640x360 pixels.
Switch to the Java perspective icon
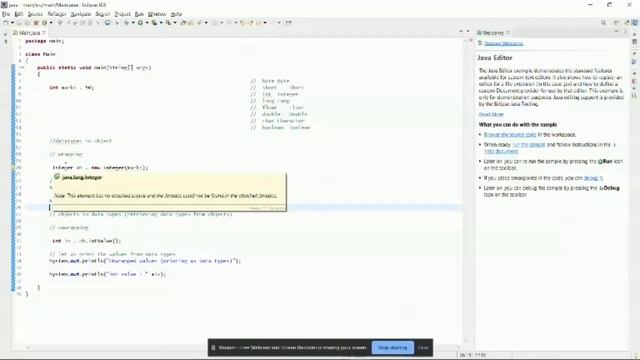[x=635, y=23]
